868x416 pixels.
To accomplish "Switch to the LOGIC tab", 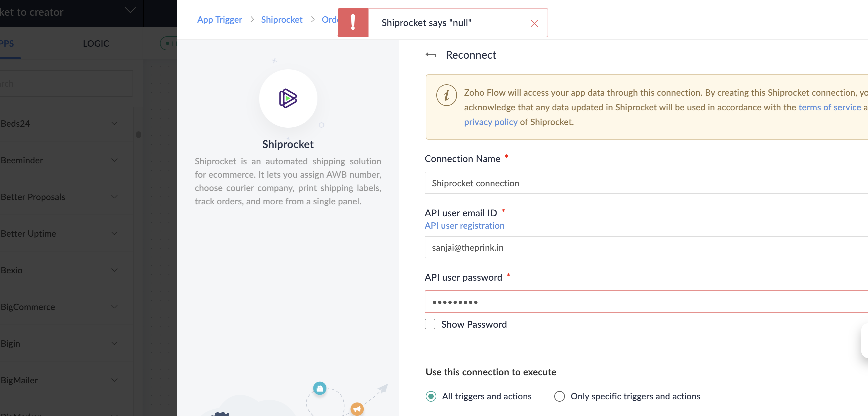I will [x=96, y=43].
